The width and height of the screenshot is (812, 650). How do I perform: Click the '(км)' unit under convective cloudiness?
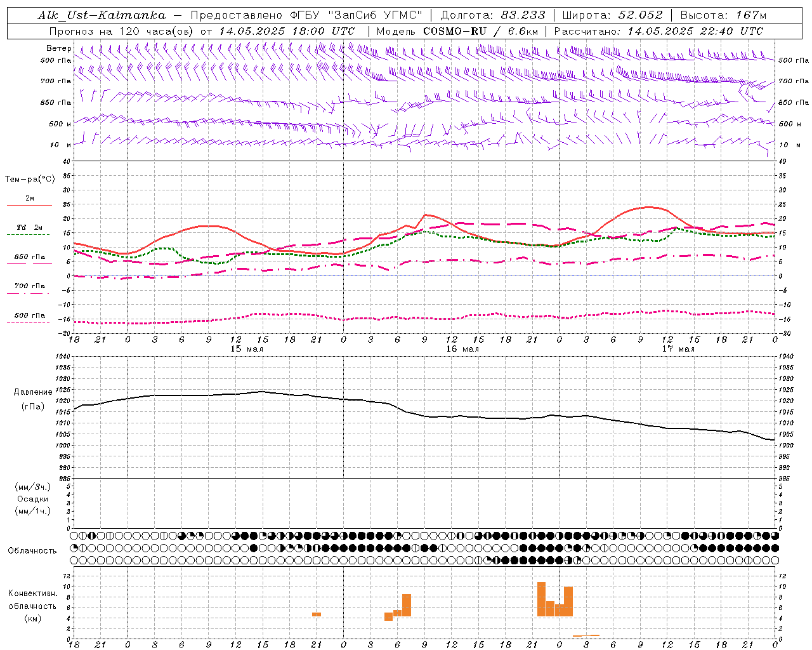(33, 618)
